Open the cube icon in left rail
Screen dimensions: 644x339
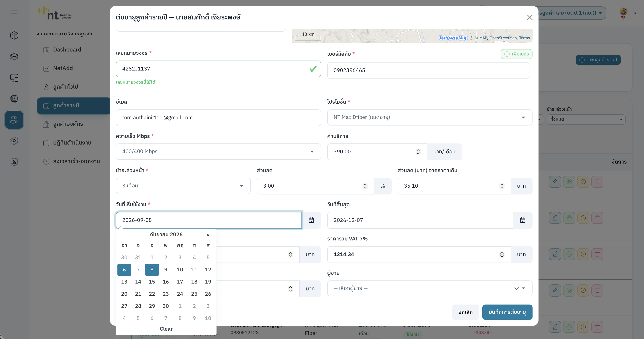tap(14, 35)
